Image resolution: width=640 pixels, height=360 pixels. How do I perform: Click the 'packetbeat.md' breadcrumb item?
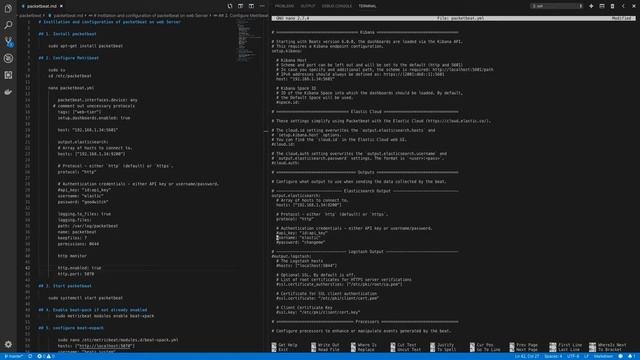(x=66, y=16)
